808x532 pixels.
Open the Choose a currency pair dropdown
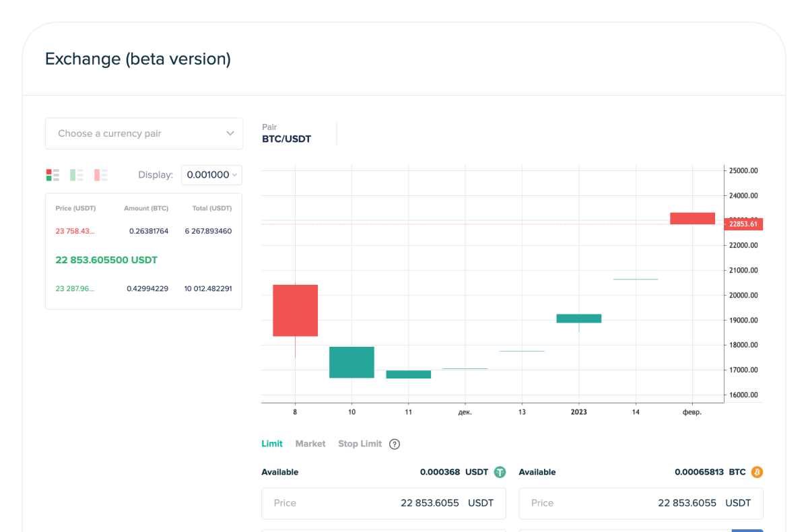[144, 133]
